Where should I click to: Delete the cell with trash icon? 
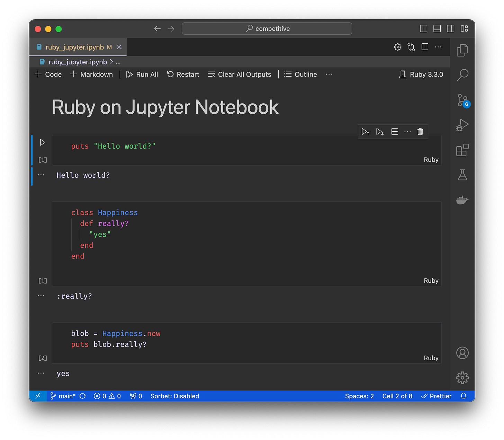click(420, 132)
